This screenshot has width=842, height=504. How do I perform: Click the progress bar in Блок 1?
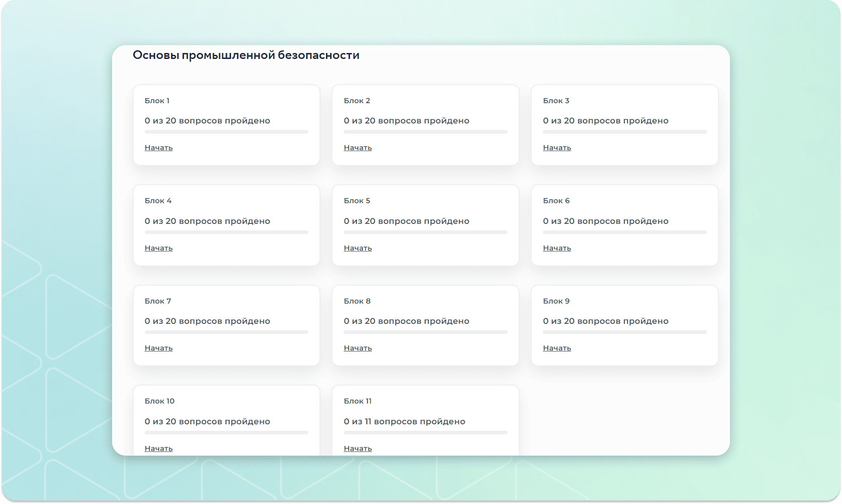(x=226, y=132)
